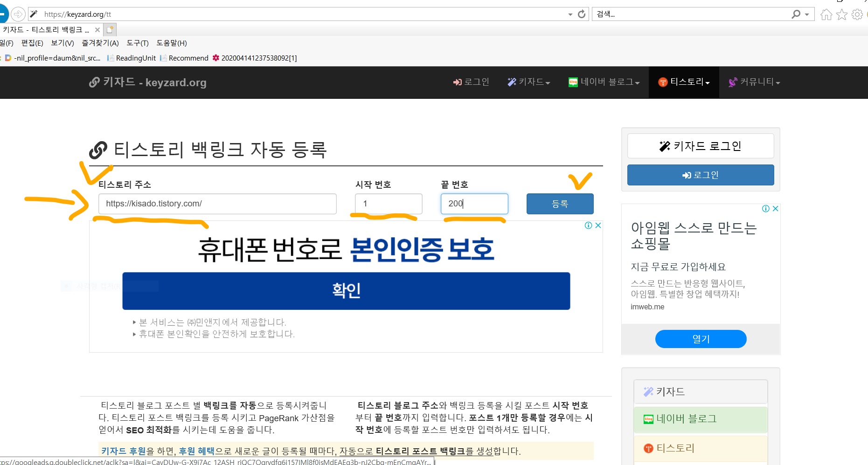868x465 pixels.
Task: Open the 즐겨찾기(A) menu
Action: pyautogui.click(x=100, y=43)
